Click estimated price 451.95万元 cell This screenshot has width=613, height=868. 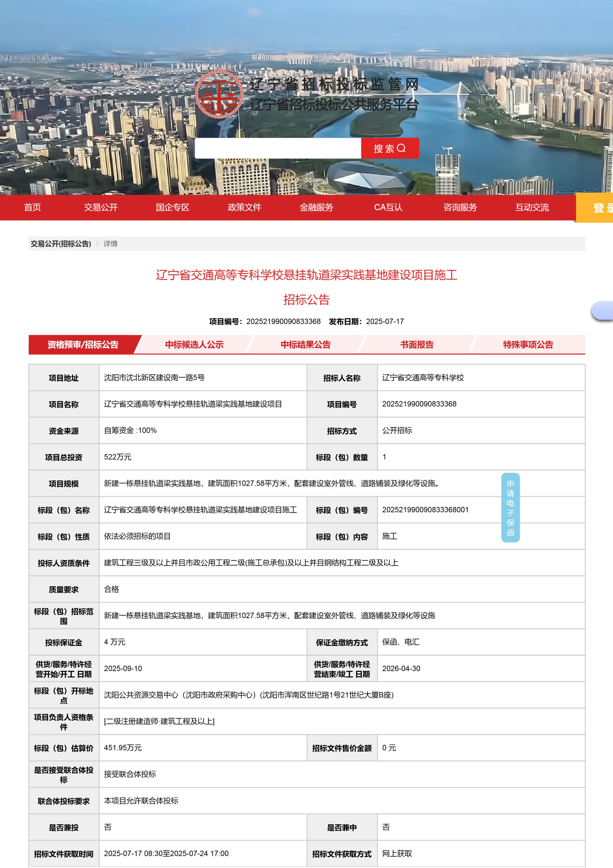203,748
